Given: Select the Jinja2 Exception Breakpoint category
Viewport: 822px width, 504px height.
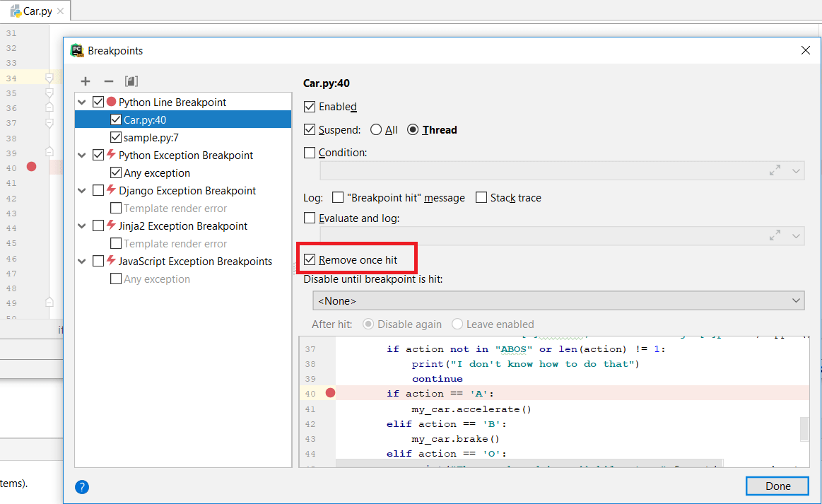Looking at the screenshot, I should [x=182, y=226].
